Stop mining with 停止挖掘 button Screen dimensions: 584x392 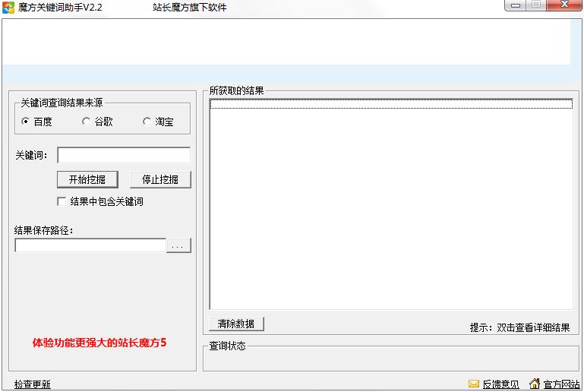(160, 179)
